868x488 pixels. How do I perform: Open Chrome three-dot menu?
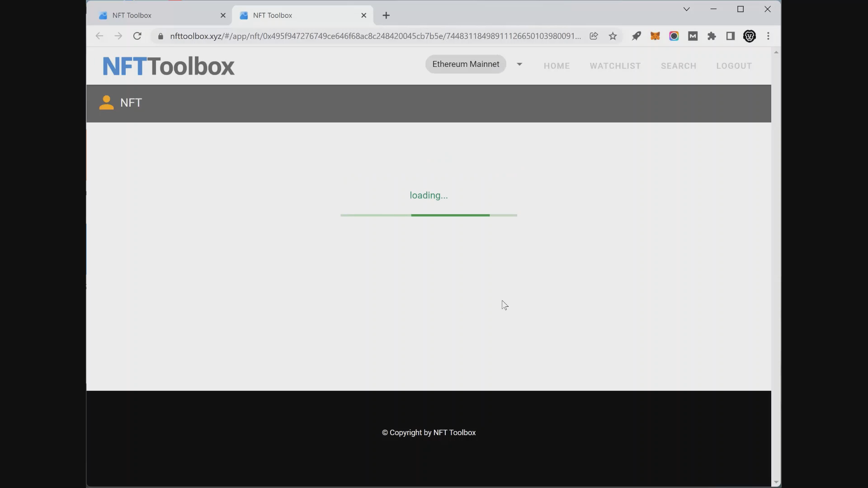(x=769, y=36)
